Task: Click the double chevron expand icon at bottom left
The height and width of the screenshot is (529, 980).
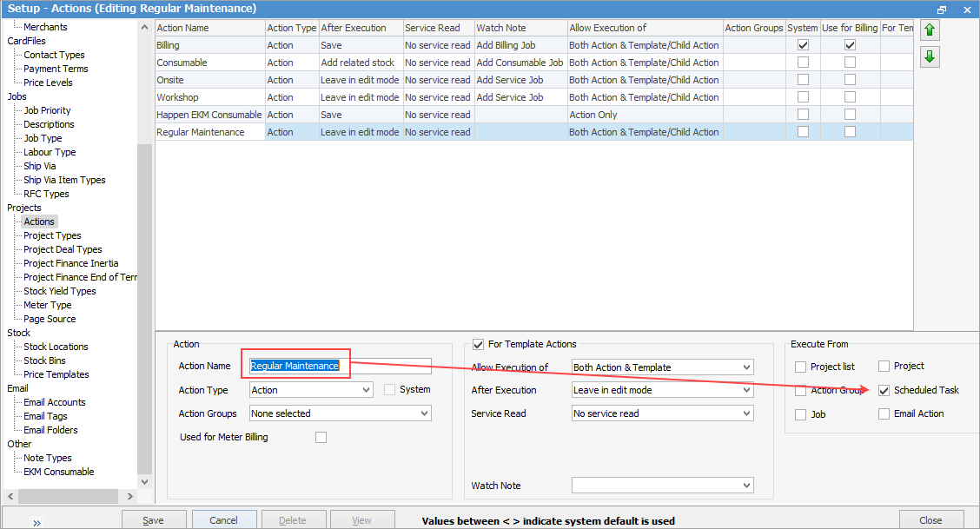Action: [37, 521]
